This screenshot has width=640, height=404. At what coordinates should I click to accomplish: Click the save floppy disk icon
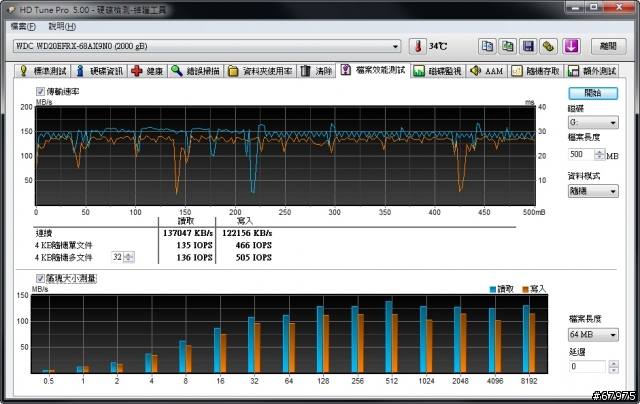pos(529,46)
